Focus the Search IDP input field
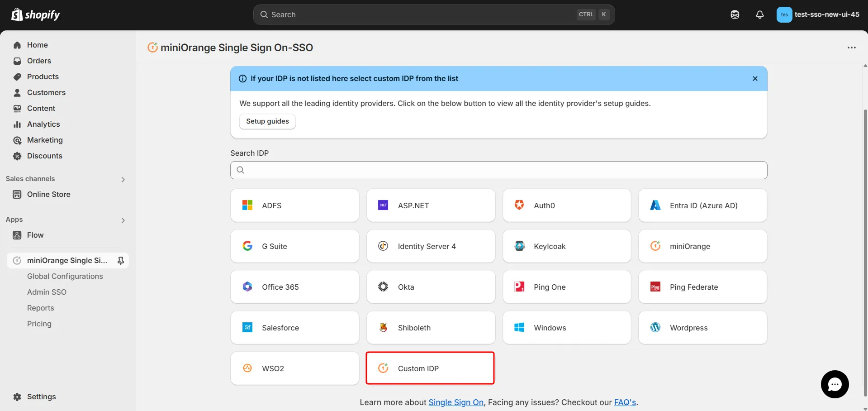 pos(498,170)
